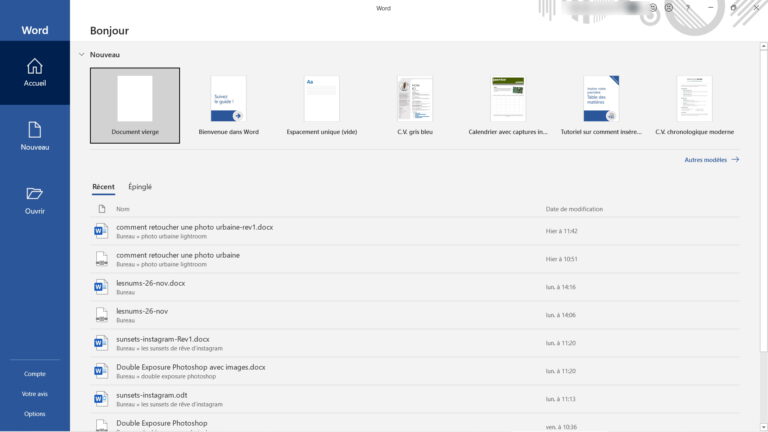
Task: Open the Accueil home icon in sidebar
Action: click(35, 66)
